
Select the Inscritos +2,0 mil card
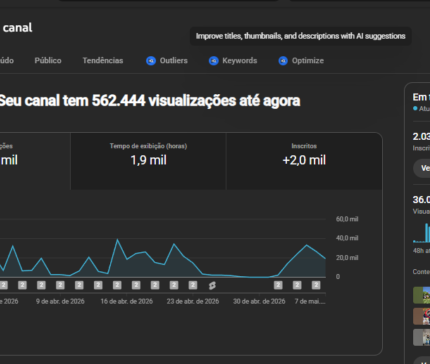pyautogui.click(x=304, y=161)
